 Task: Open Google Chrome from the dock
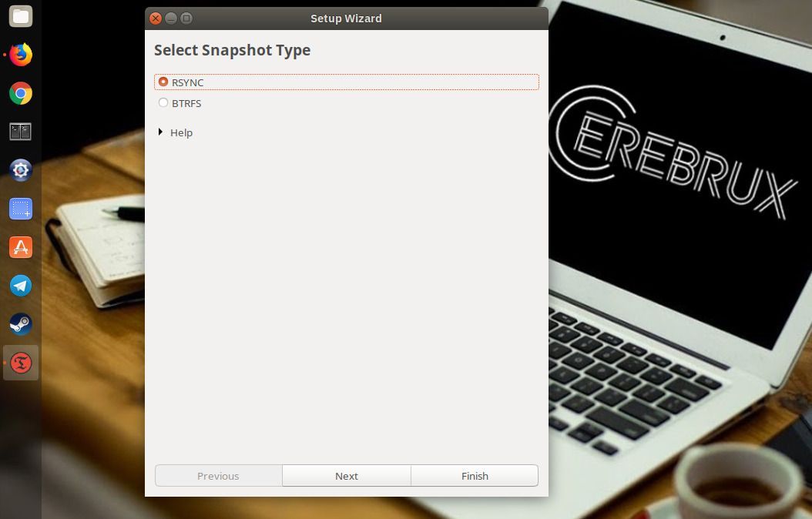coord(19,92)
